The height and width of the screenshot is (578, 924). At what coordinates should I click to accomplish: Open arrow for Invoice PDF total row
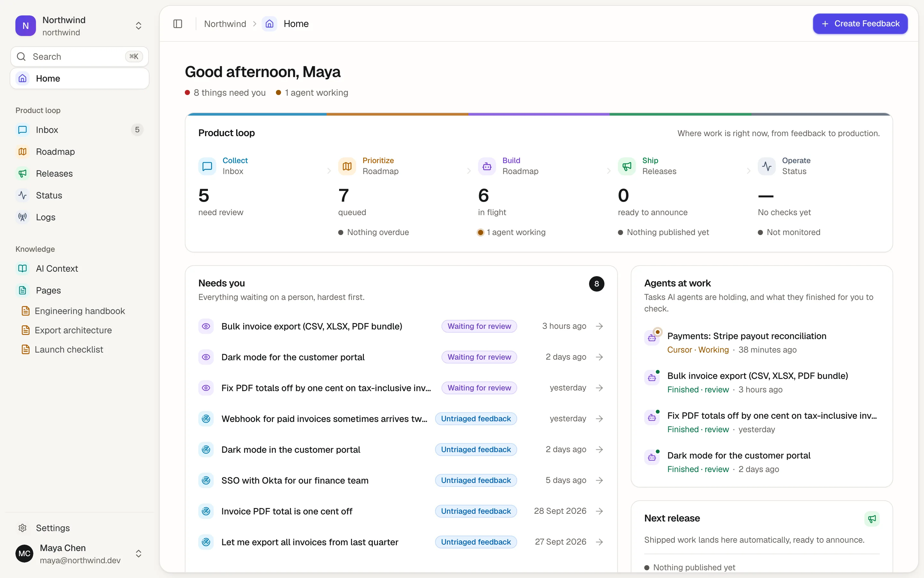599,511
